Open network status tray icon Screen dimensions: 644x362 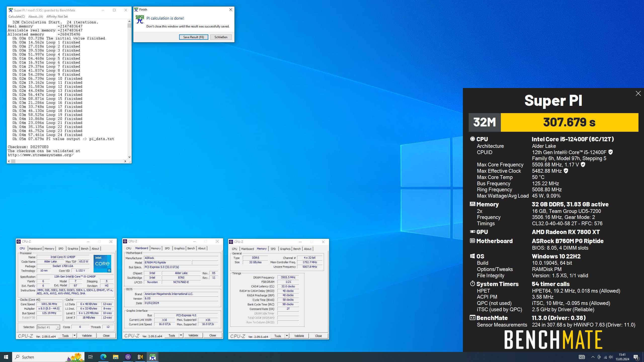605,357
